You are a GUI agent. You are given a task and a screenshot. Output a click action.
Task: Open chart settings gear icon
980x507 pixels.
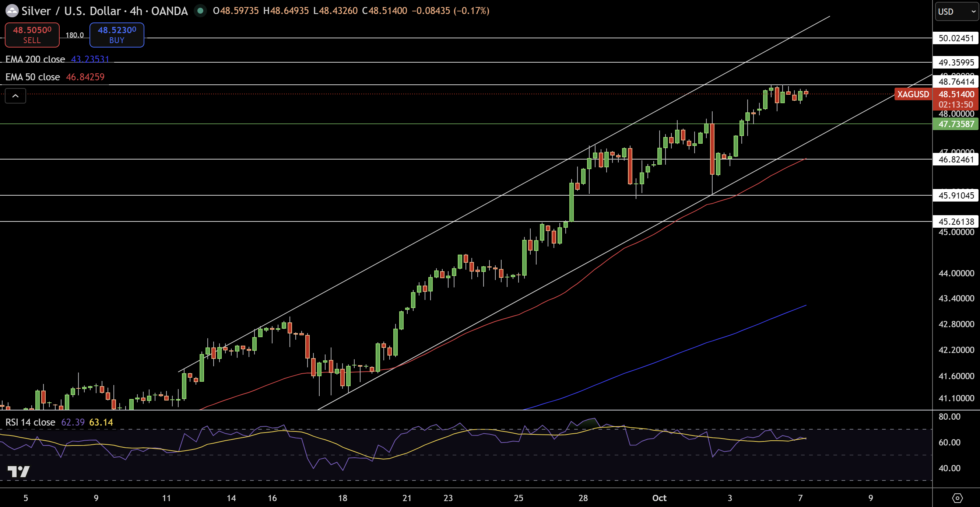(957, 498)
